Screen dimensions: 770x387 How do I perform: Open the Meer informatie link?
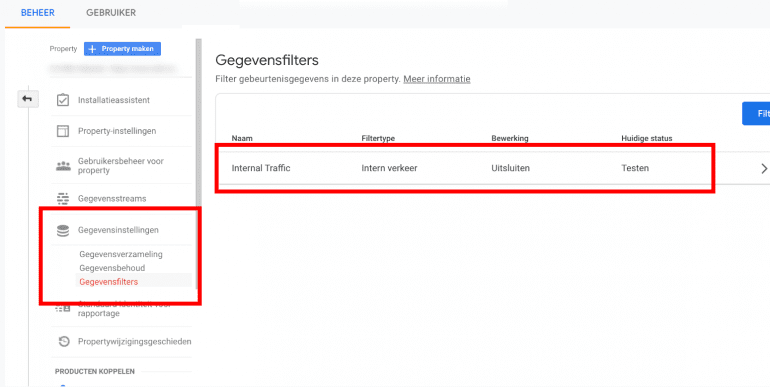coord(437,79)
